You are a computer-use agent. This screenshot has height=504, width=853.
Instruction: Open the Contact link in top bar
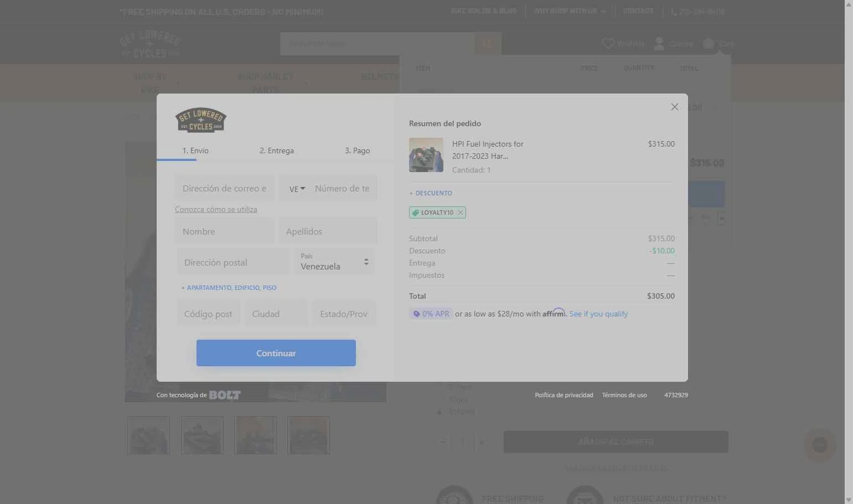[638, 11]
